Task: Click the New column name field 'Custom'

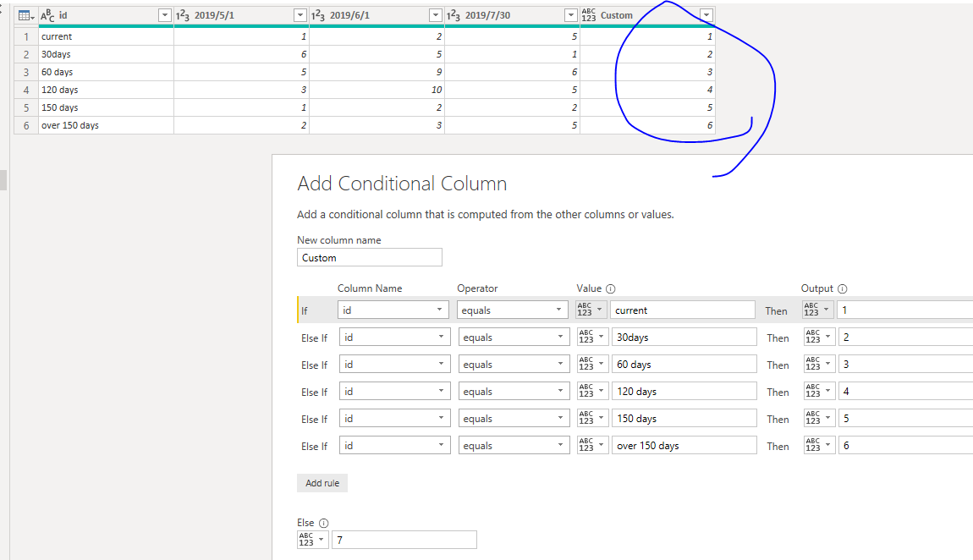Action: click(369, 257)
